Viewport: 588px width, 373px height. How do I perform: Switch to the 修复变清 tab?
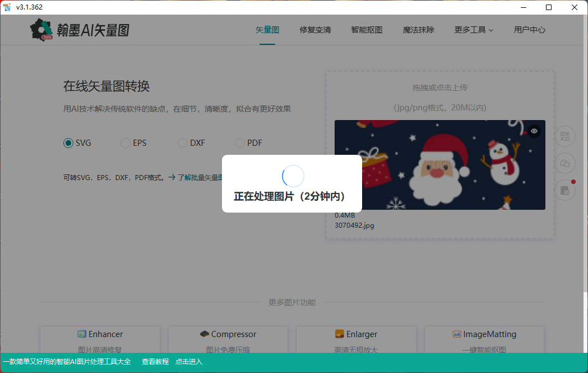tap(315, 30)
